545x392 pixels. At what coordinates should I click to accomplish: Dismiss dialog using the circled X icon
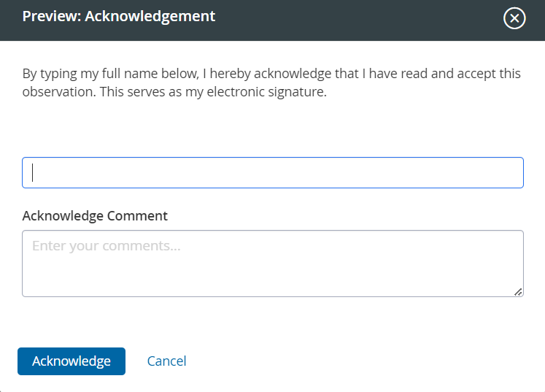(514, 19)
